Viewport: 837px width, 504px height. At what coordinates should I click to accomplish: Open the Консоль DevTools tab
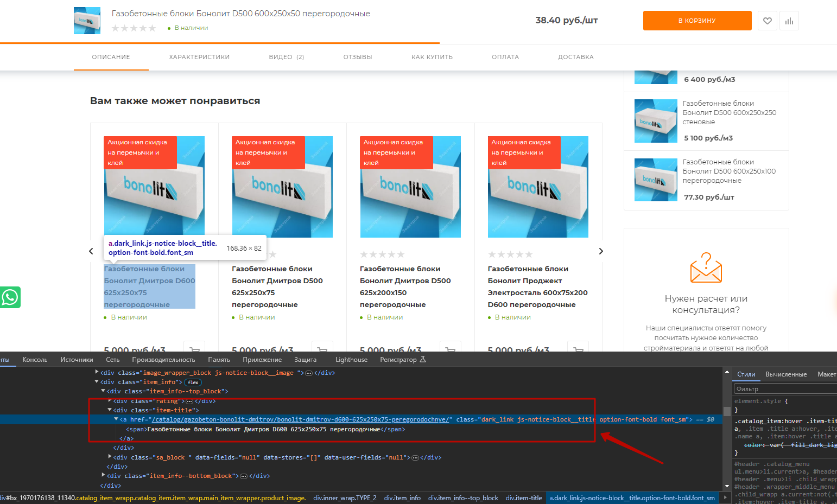tap(35, 360)
